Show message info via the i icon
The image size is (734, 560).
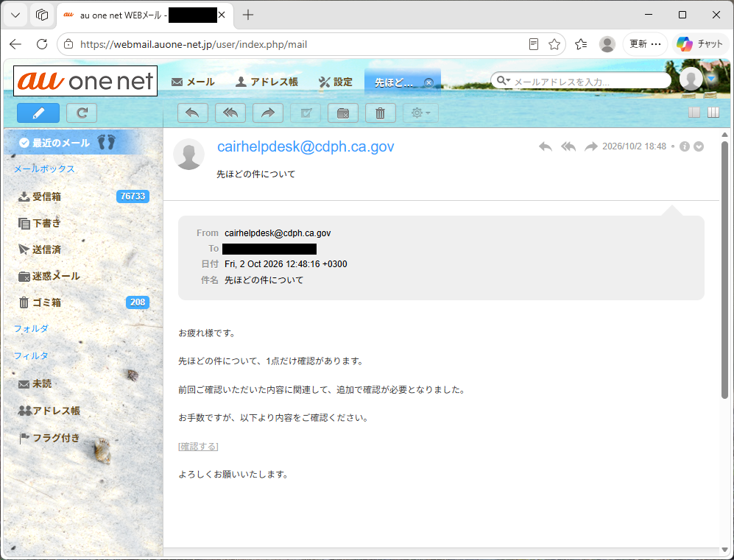685,146
